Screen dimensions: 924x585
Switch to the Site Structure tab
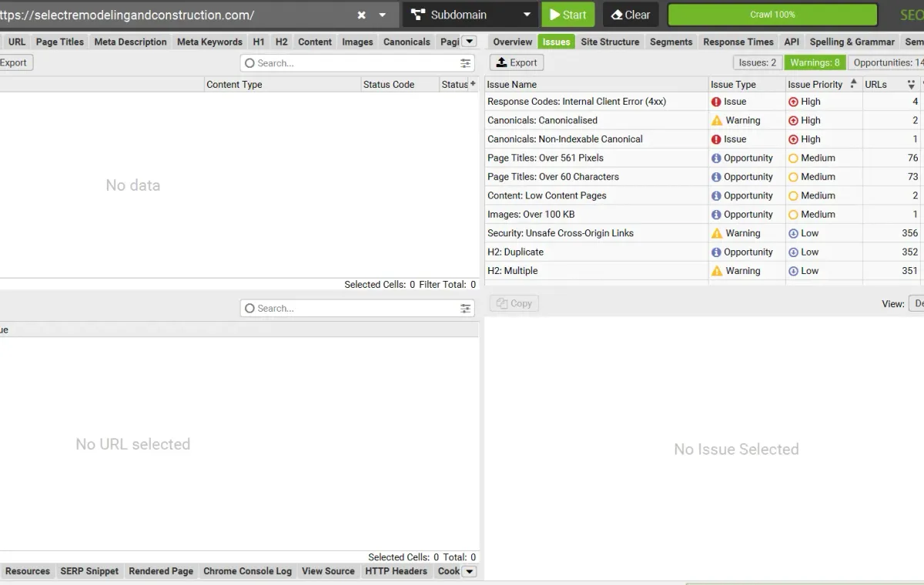click(x=610, y=42)
